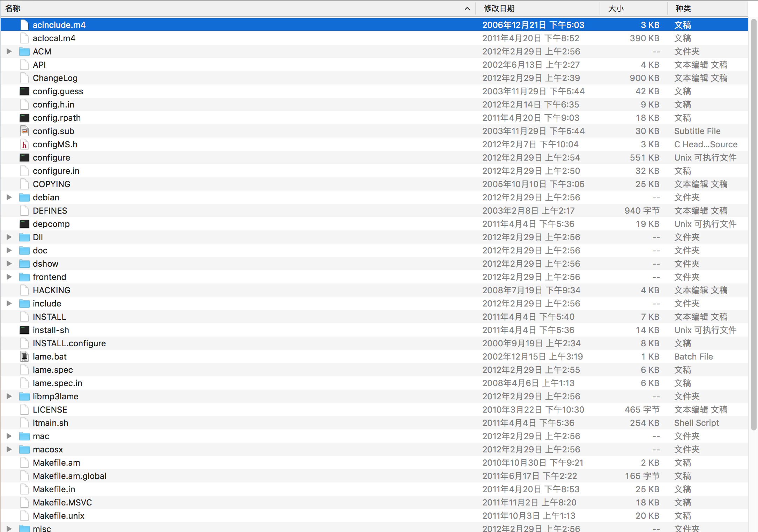Select the config.h.in file name
The width and height of the screenshot is (758, 532).
pos(53,104)
